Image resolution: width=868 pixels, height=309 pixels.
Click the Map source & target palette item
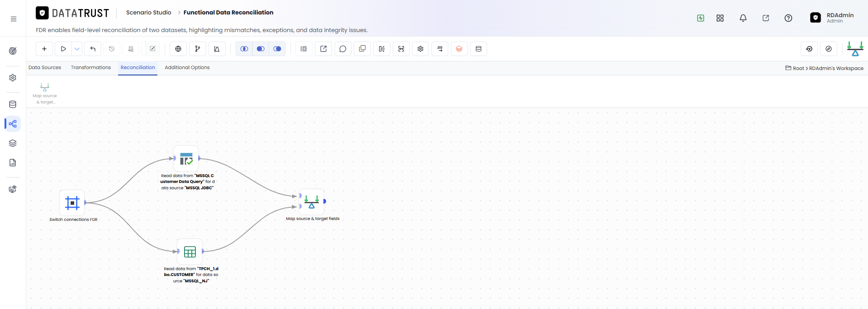45,94
